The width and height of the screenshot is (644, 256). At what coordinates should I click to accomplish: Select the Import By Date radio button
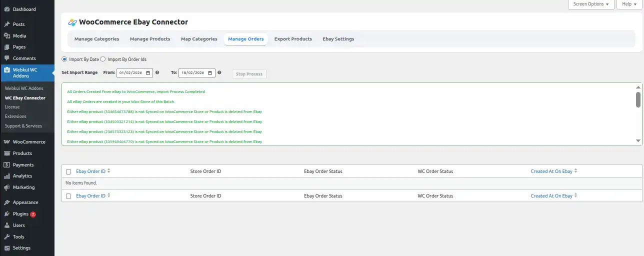(64, 59)
